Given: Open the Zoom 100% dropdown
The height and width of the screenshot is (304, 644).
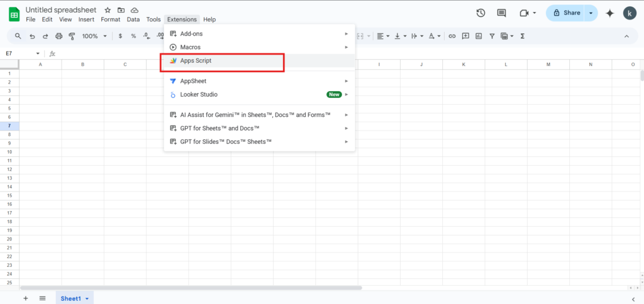Looking at the screenshot, I should pyautogui.click(x=94, y=36).
